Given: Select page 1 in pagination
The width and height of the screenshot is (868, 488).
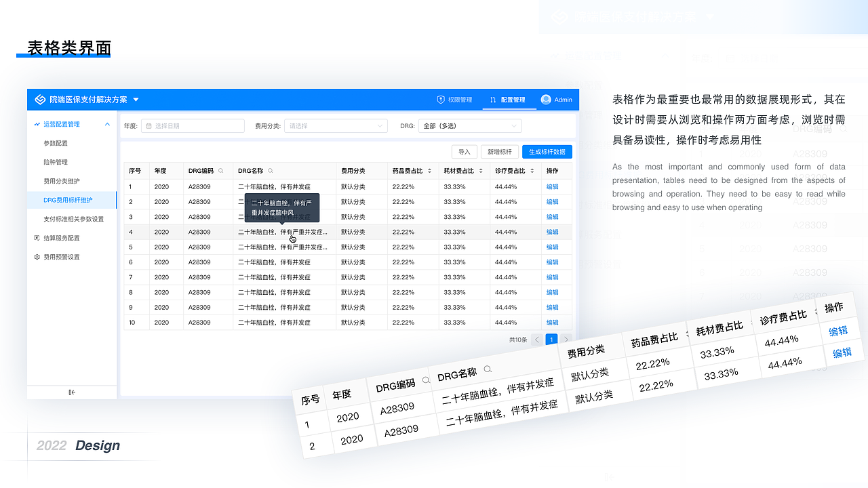Looking at the screenshot, I should [x=552, y=340].
